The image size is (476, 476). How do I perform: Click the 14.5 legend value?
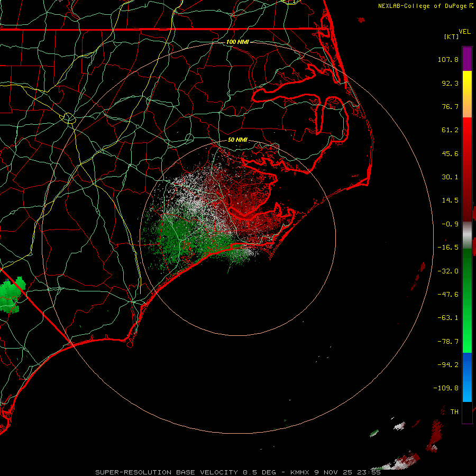[x=450, y=200]
